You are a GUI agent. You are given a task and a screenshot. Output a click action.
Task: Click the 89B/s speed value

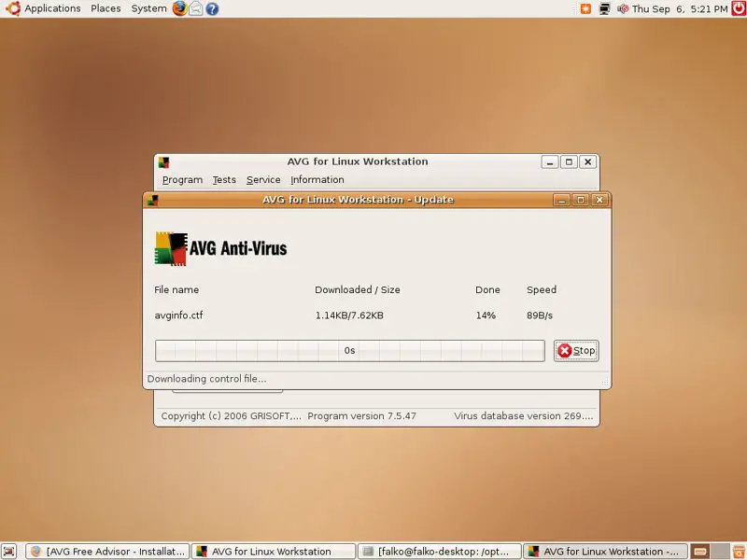[540, 315]
